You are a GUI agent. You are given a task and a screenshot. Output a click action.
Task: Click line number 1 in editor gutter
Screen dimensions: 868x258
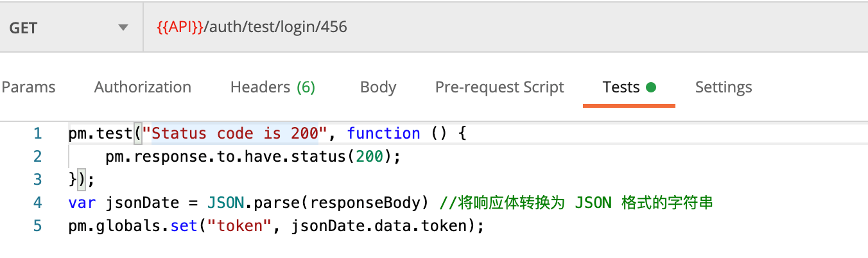coord(37,133)
